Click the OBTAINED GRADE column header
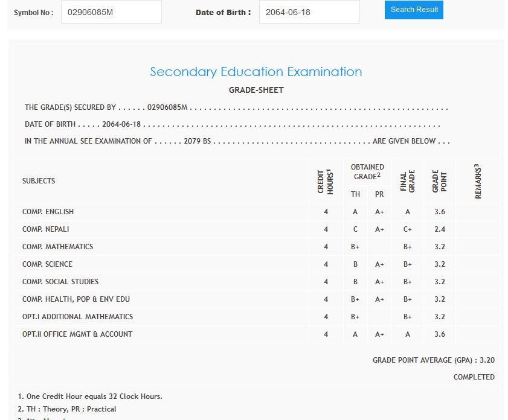This screenshot has height=420, width=508. (x=367, y=172)
